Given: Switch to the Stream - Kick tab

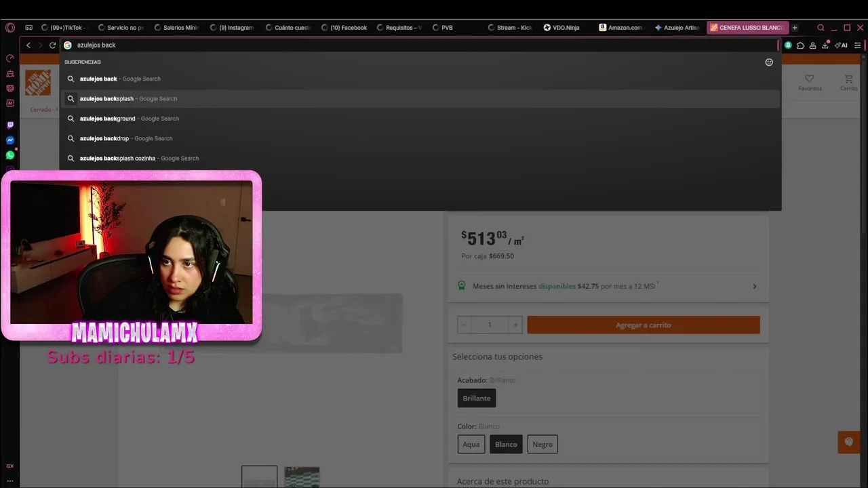Looking at the screenshot, I should (510, 28).
